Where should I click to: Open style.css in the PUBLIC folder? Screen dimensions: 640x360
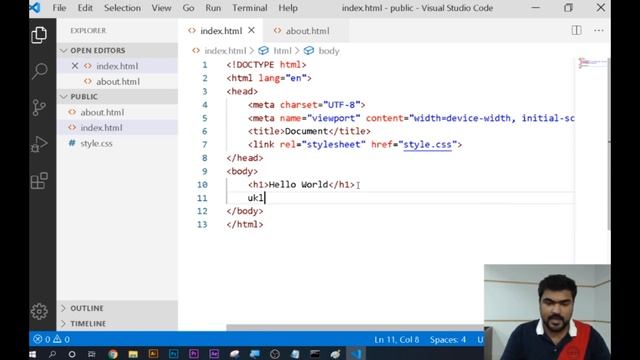96,143
